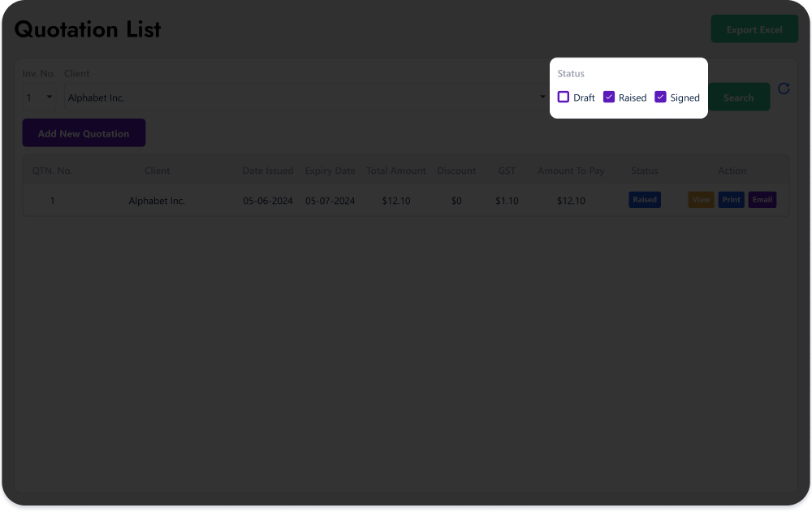Enable the Draft status filter

pos(564,97)
